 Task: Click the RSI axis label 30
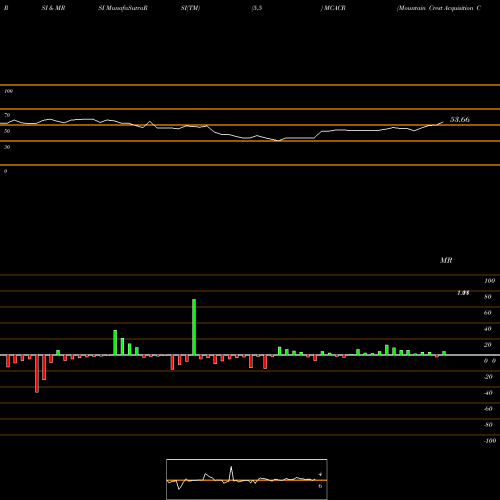pos(7,147)
